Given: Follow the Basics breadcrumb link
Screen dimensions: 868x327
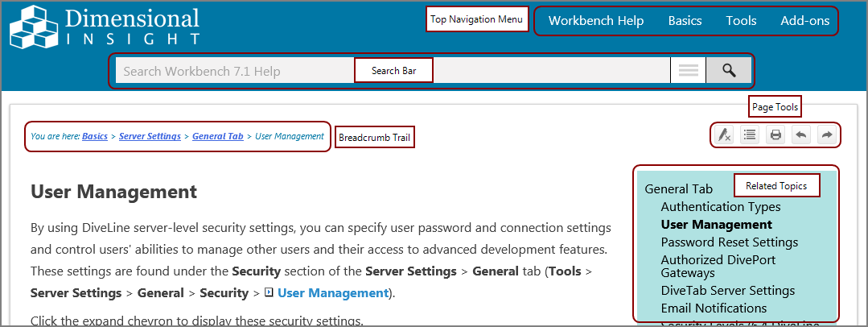Looking at the screenshot, I should pos(95,136).
